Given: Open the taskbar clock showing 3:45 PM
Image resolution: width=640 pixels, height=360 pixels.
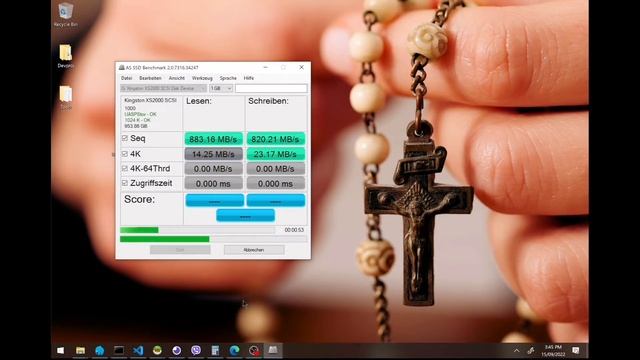Looking at the screenshot, I should (x=553, y=350).
